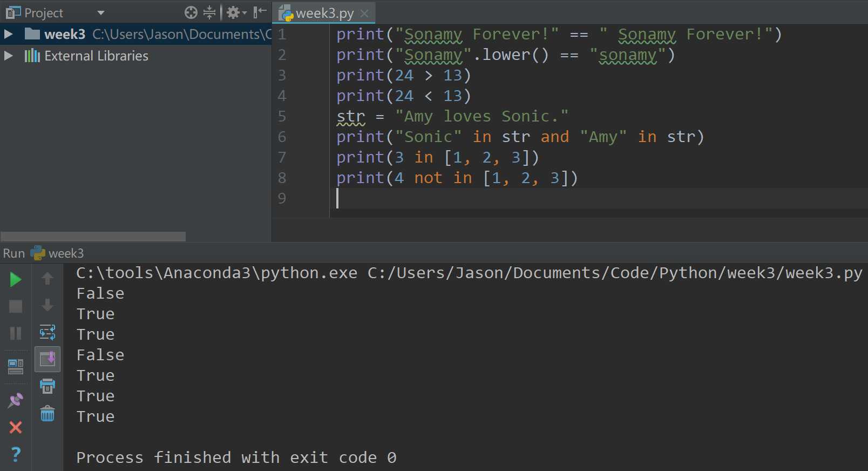
Task: Click the down arrow stack trace icon
Action: coord(48,305)
